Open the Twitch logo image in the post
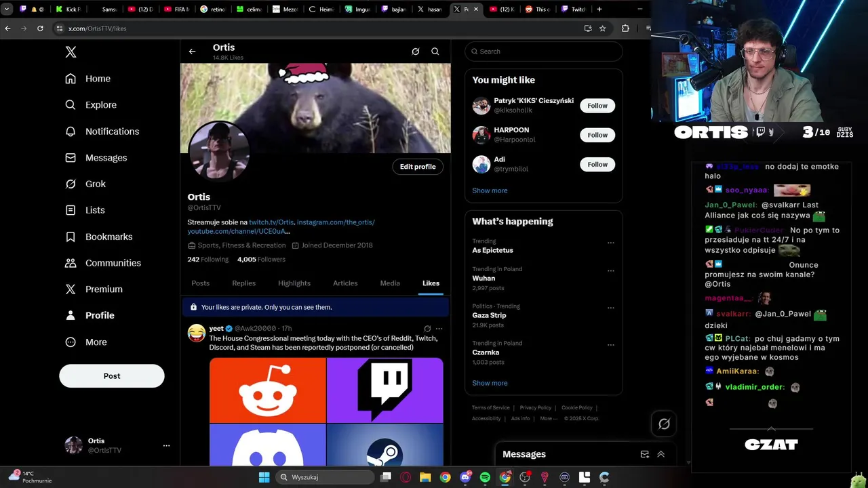The height and width of the screenshot is (488, 868). [x=385, y=390]
